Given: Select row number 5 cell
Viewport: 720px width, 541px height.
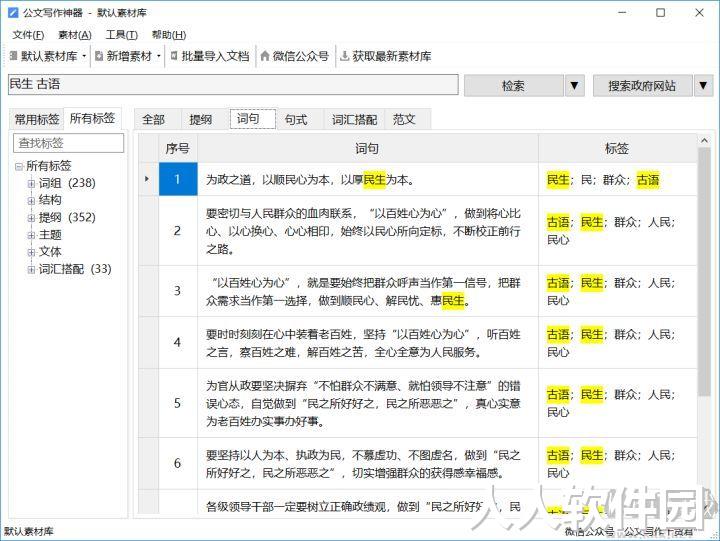Looking at the screenshot, I should (178, 403).
